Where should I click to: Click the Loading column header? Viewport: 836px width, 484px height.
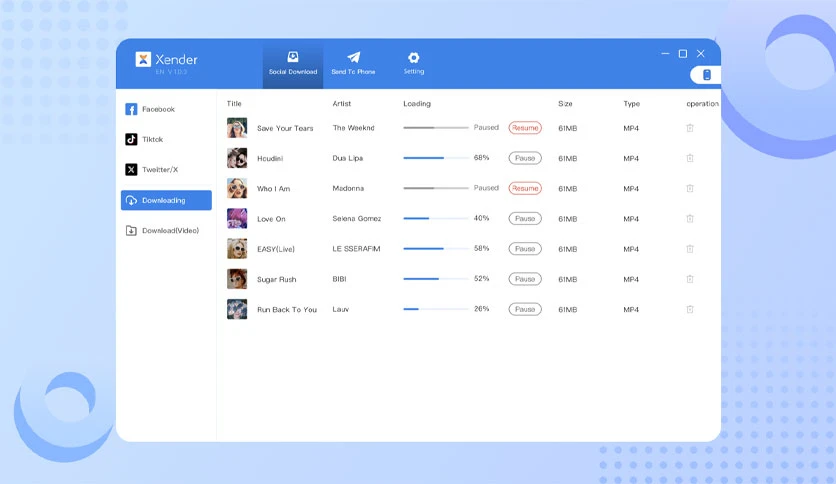417,103
